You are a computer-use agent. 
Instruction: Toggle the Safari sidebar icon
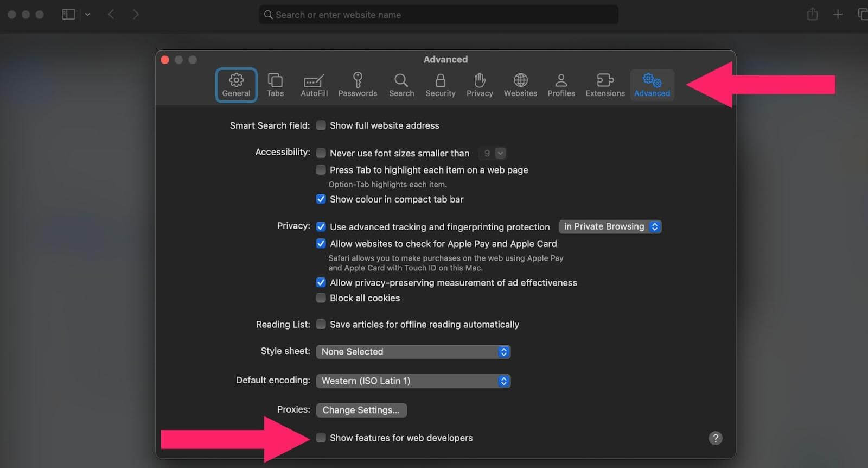[x=68, y=15]
